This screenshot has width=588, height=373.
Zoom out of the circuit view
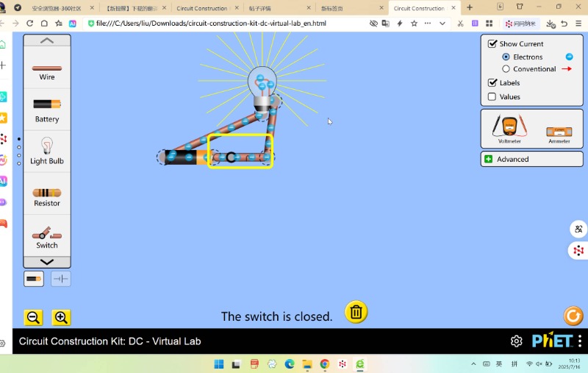click(x=33, y=318)
